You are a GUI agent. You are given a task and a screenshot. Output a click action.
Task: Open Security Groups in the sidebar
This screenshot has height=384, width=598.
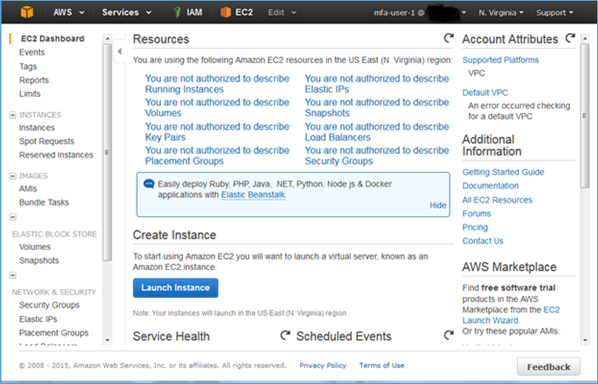[x=49, y=305]
